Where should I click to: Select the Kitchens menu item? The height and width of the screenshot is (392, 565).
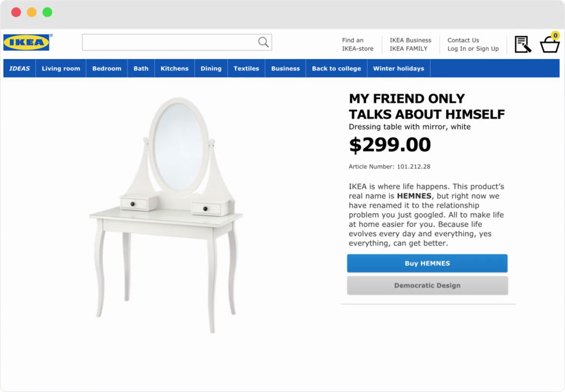tap(175, 69)
